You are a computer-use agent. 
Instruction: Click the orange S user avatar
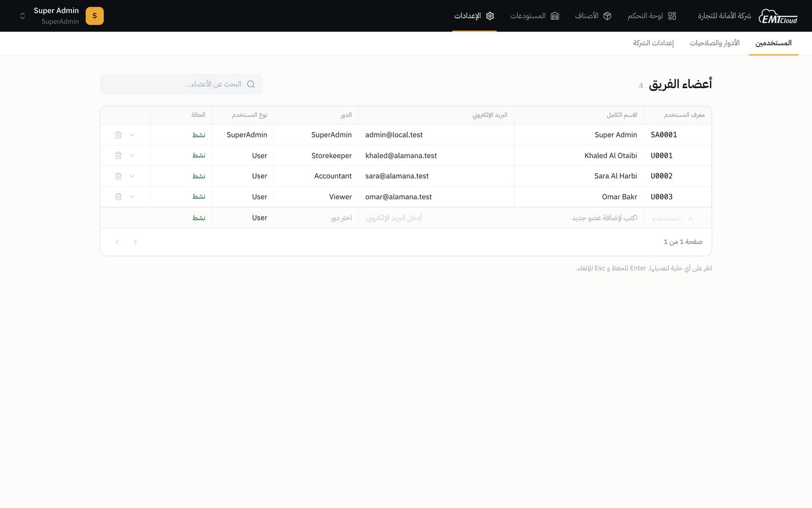pos(95,16)
